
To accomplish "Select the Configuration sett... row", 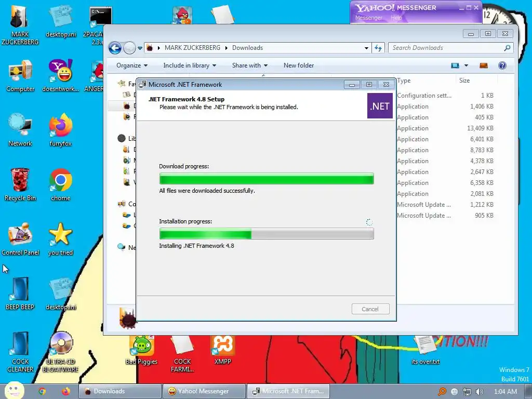I will point(445,96).
